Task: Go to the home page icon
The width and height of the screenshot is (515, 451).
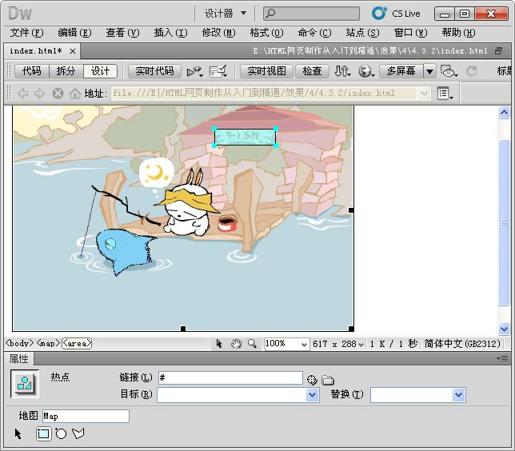Action: point(75,93)
